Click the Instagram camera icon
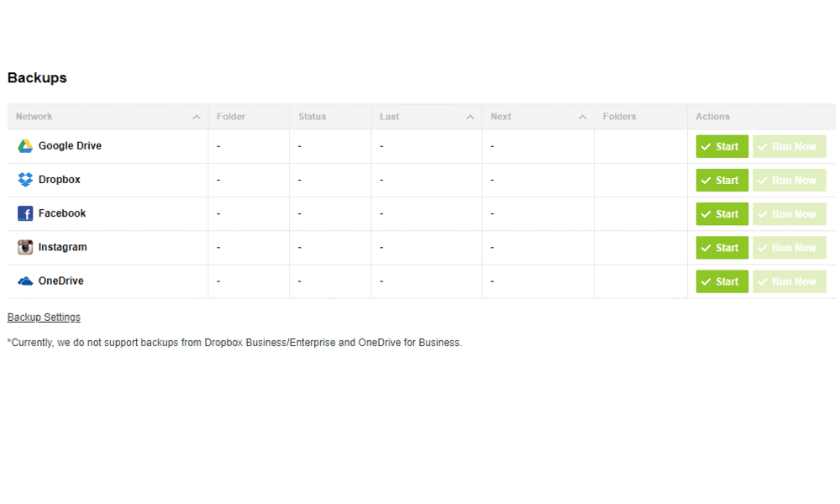 point(25,247)
